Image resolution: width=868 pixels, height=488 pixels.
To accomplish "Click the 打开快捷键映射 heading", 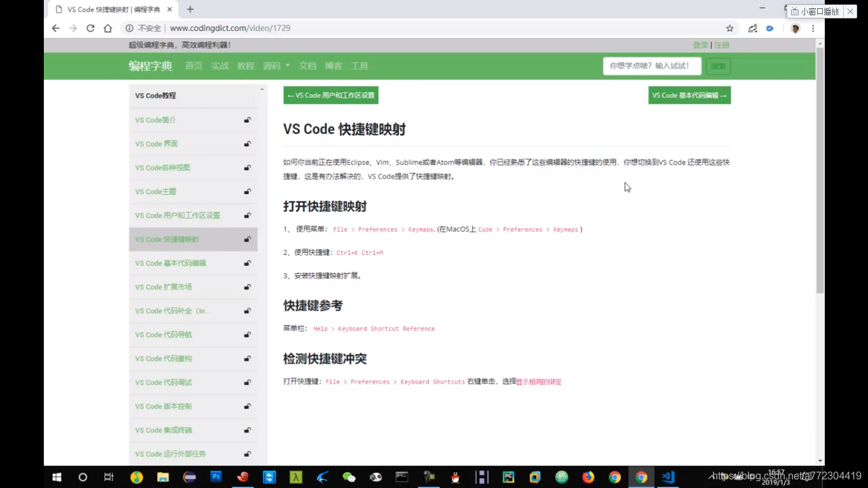I will click(325, 207).
